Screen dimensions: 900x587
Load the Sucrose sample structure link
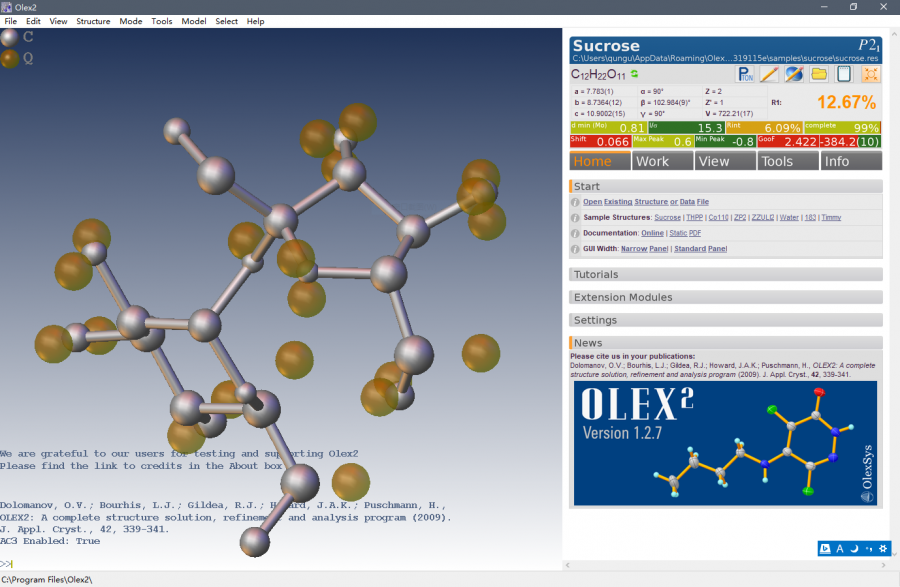coord(668,217)
